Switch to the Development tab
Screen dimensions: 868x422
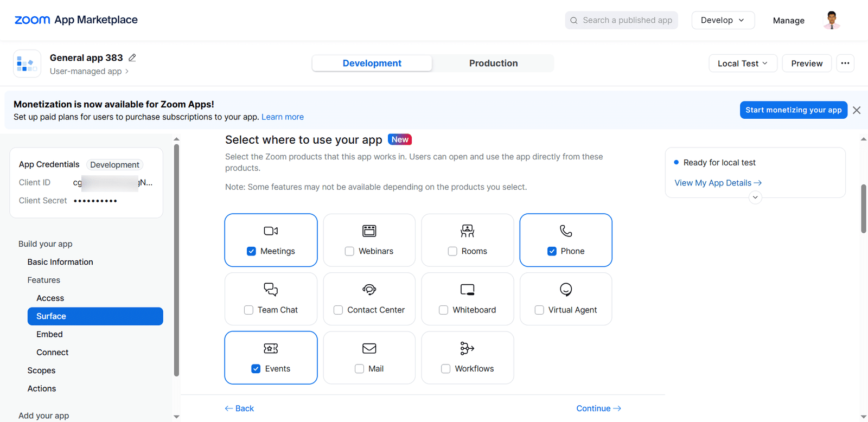coord(372,63)
